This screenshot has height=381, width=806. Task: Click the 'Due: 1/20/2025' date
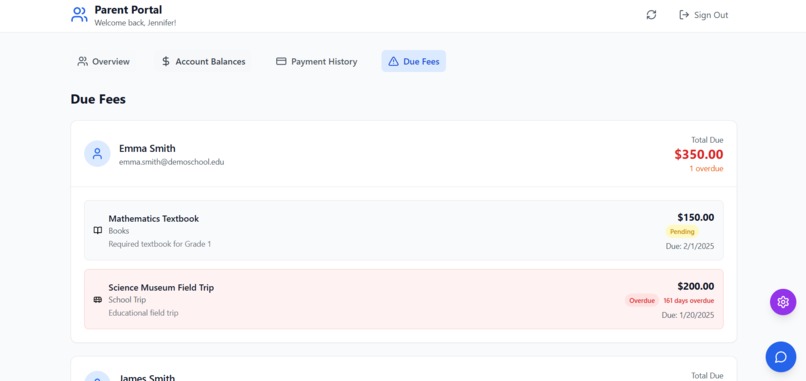coord(688,315)
